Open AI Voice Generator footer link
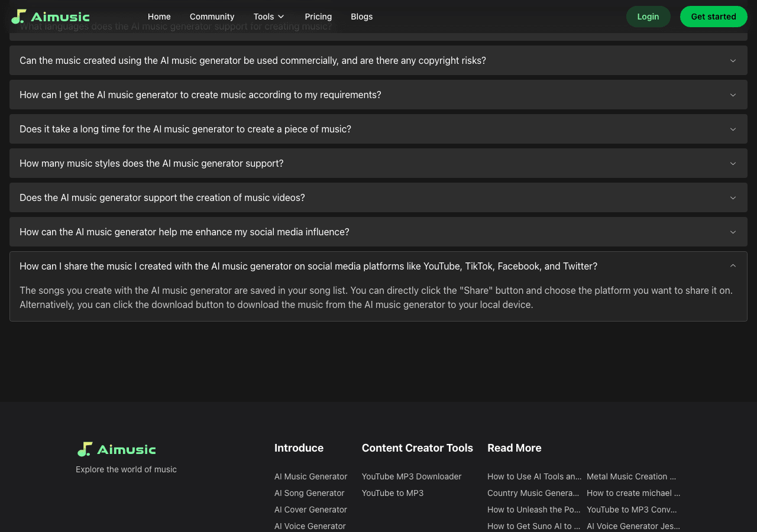Screen dimensions: 757x532 click(x=310, y=526)
